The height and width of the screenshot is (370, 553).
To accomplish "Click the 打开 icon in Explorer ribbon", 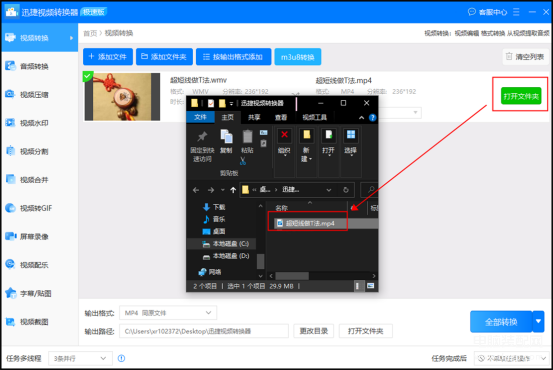I will (329, 135).
